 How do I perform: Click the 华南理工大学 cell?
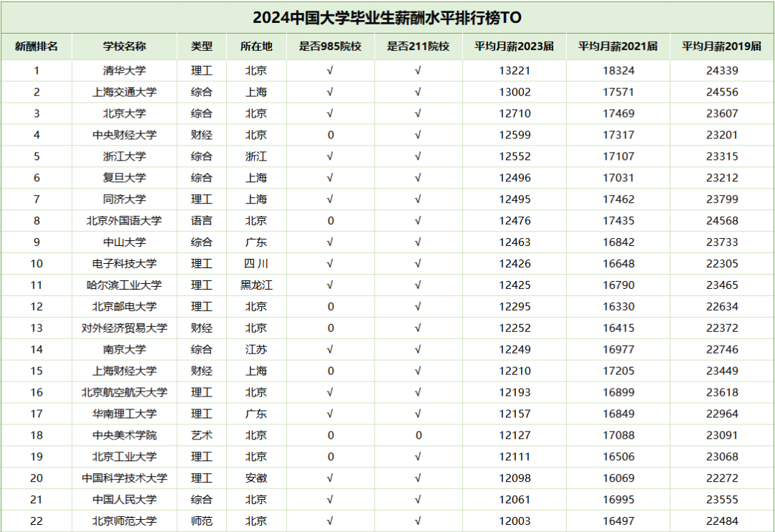[x=125, y=414]
